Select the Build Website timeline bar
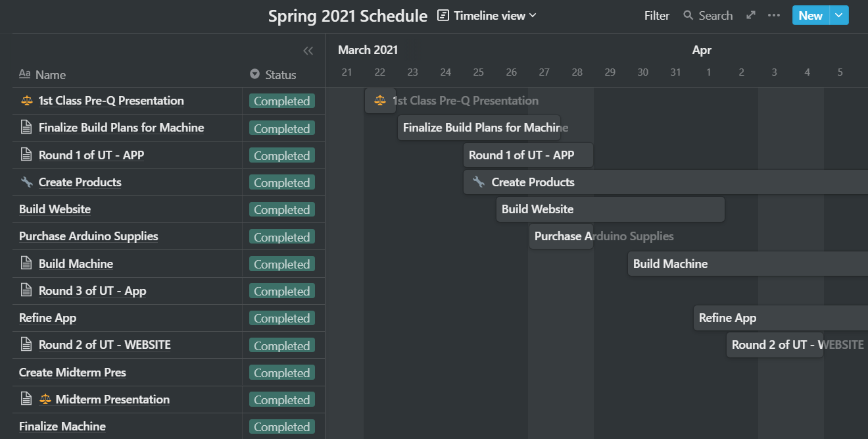868x439 pixels. (610, 209)
